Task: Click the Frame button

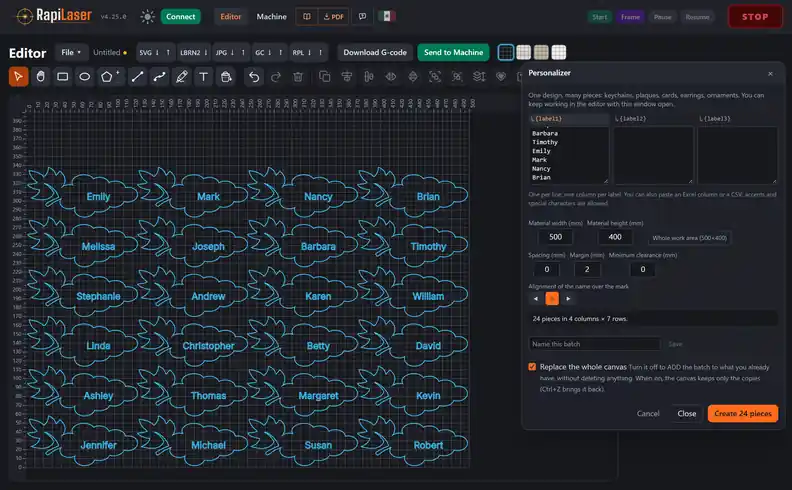Action: pyautogui.click(x=630, y=17)
